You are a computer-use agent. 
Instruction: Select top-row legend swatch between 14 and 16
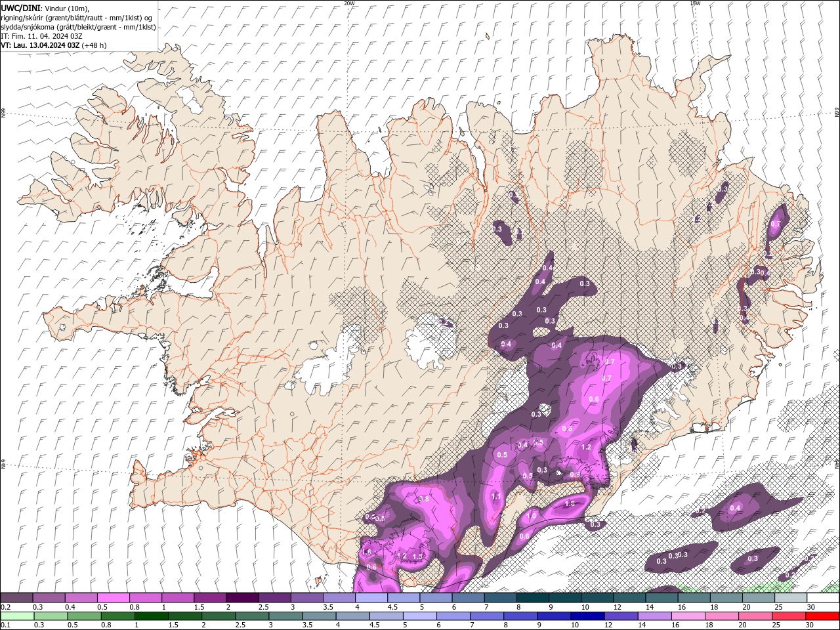[662, 597]
